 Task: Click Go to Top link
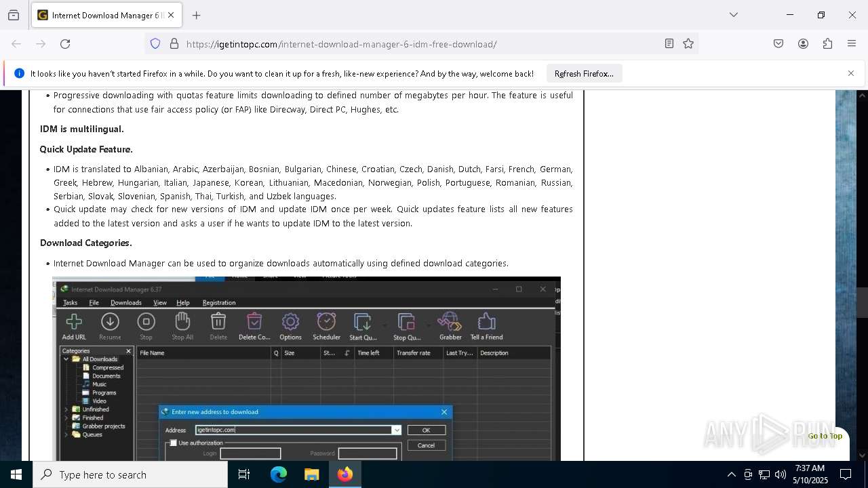click(825, 436)
